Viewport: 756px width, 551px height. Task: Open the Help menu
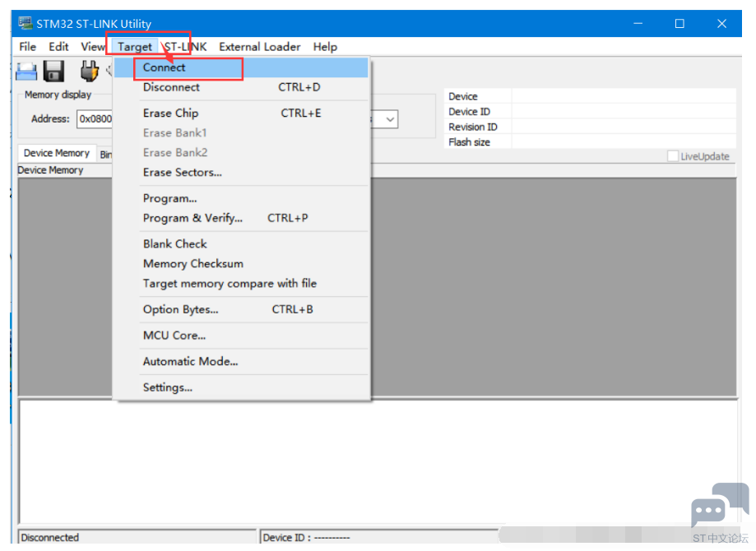click(x=325, y=47)
